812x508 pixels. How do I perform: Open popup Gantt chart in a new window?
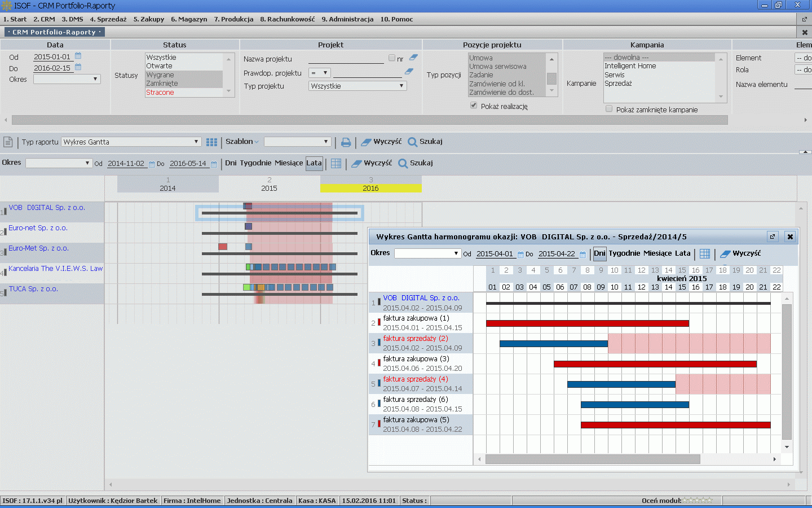click(773, 237)
